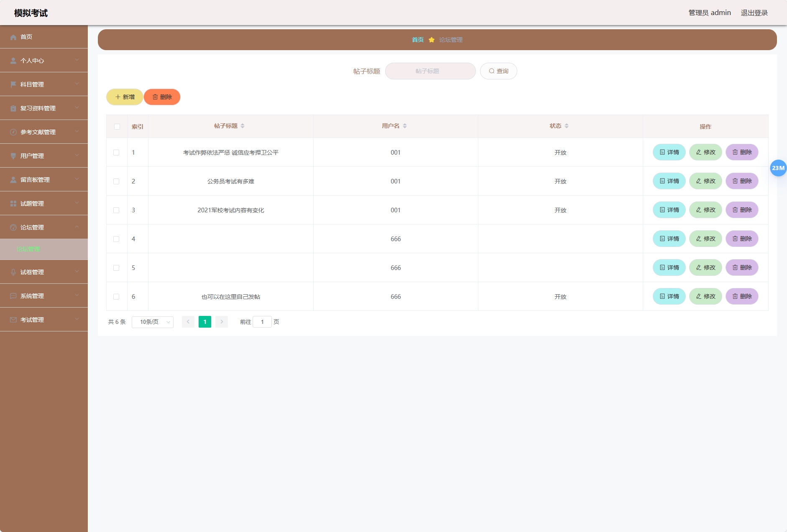Image resolution: width=787 pixels, height=532 pixels.
Task: Expand the 个人中心 menu chevron
Action: [x=77, y=60]
